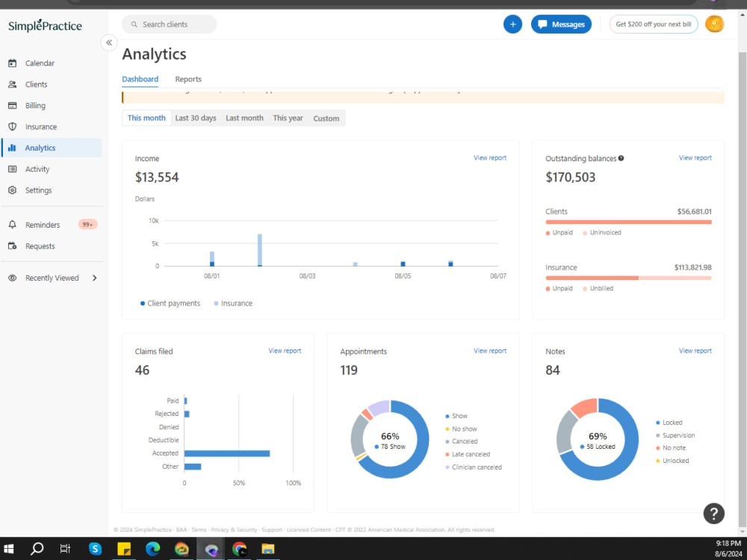Screen dimensions: 747x560
Task: Open File Explorer from taskbar
Action: tap(267, 549)
